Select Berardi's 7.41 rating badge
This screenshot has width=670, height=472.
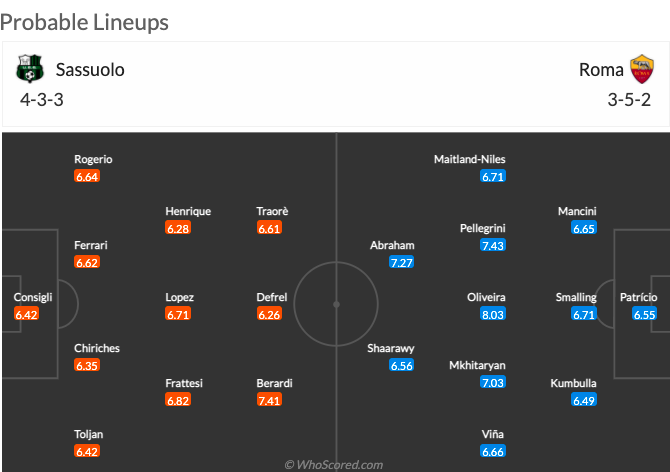point(269,400)
